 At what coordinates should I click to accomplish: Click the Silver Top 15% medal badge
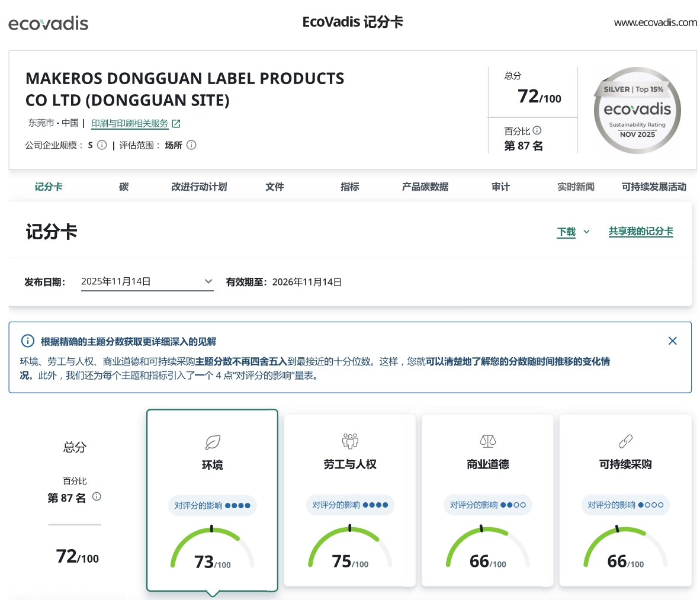(x=637, y=110)
